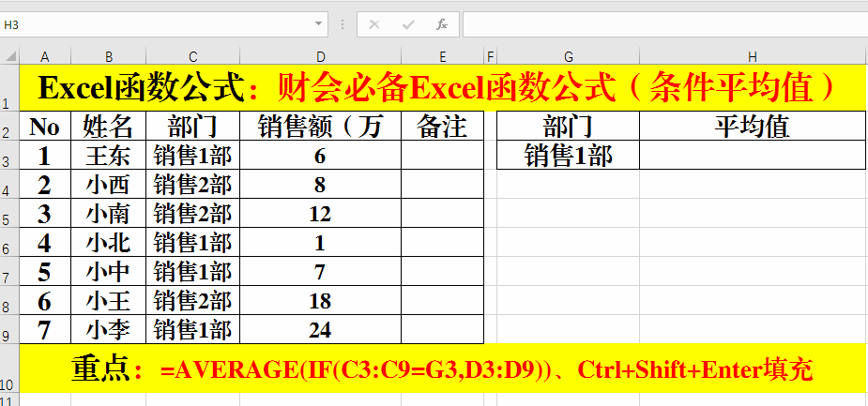Click 小西's department cell 销售2部

[x=192, y=184]
